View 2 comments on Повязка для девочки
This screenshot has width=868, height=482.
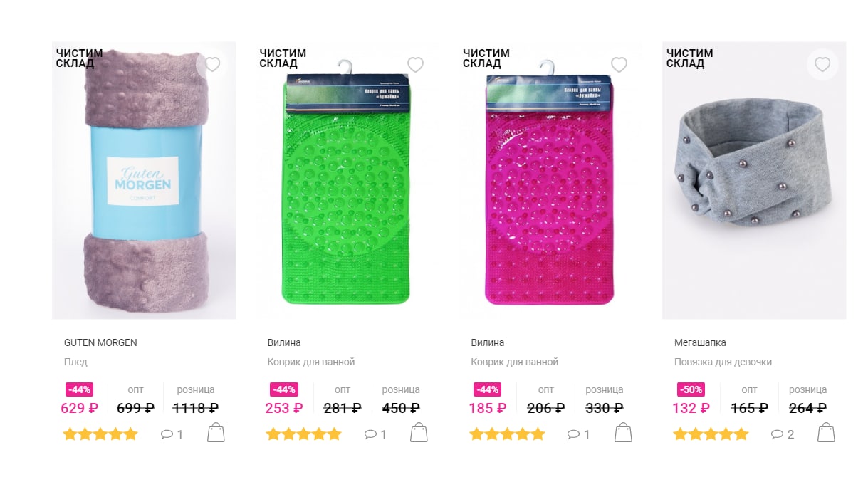pyautogui.click(x=783, y=434)
